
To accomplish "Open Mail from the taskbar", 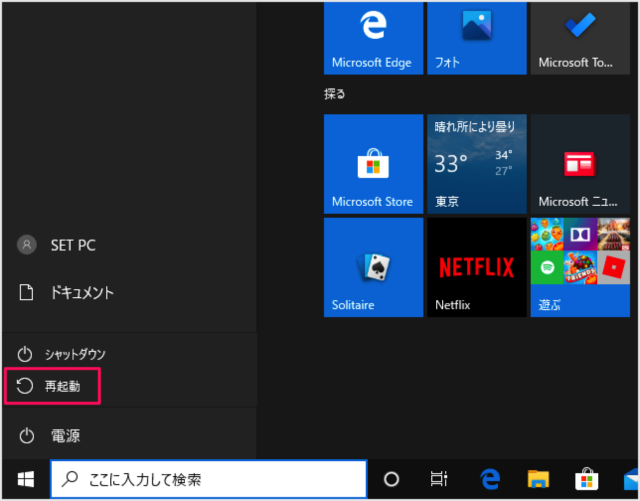I will click(x=631, y=479).
